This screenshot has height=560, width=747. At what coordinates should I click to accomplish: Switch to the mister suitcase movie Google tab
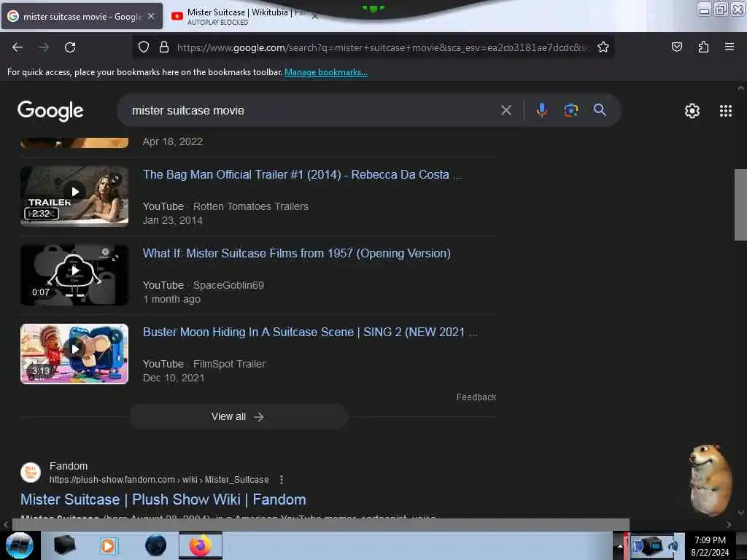point(82,16)
